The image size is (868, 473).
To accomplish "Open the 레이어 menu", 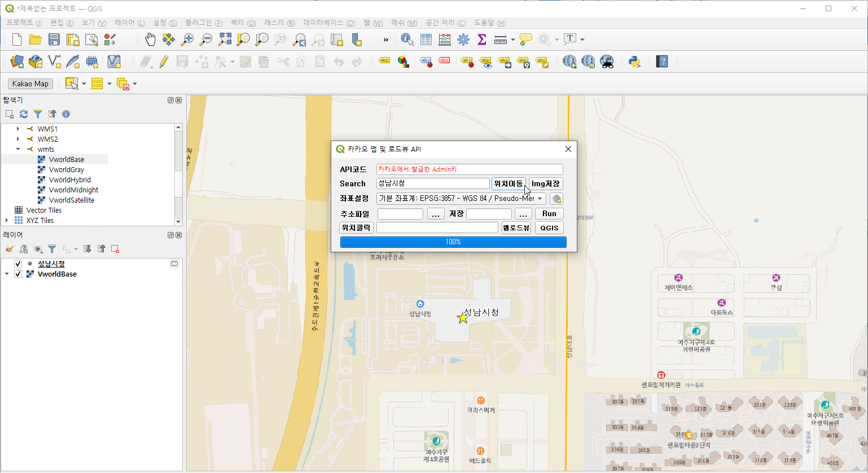I will (x=129, y=23).
